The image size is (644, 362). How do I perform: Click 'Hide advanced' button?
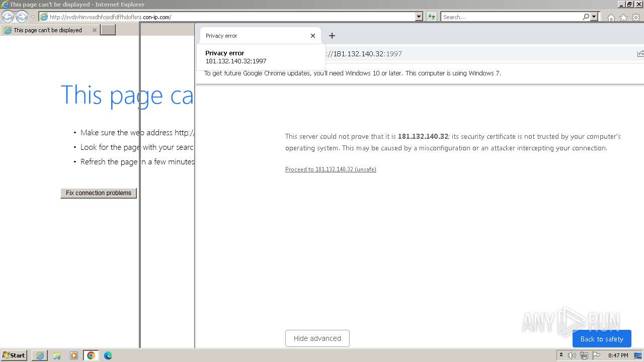click(317, 338)
